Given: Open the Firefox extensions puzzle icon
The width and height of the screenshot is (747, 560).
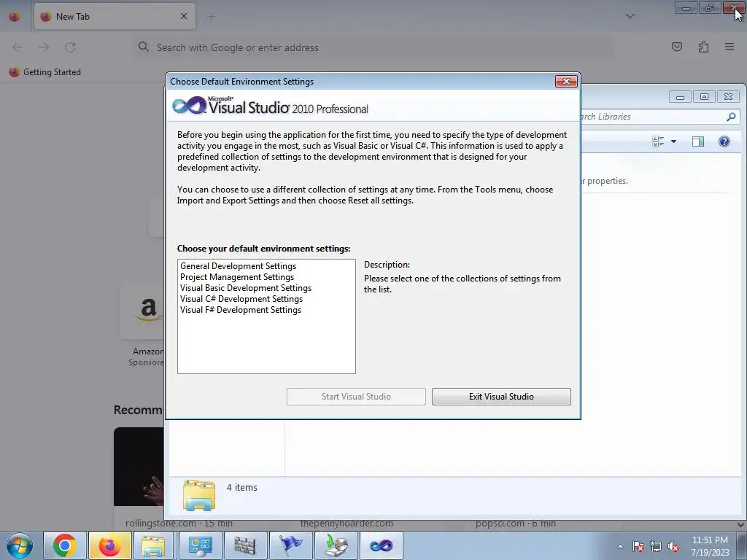Looking at the screenshot, I should point(703,47).
